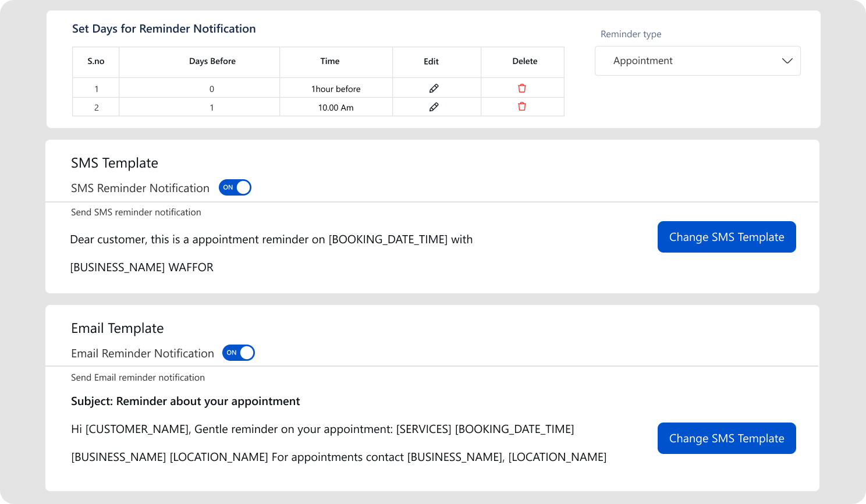Delete the "1hour before" reminder
The image size is (866, 504).
(521, 88)
